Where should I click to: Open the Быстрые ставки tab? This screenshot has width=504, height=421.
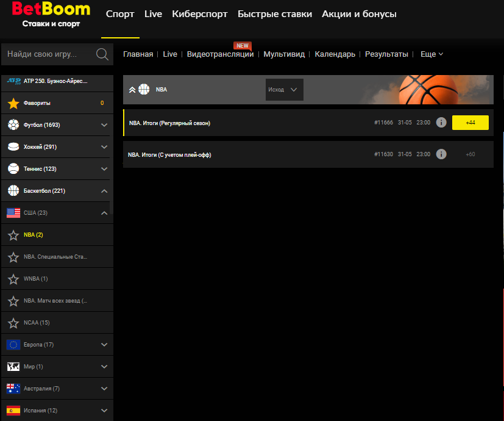275,14
